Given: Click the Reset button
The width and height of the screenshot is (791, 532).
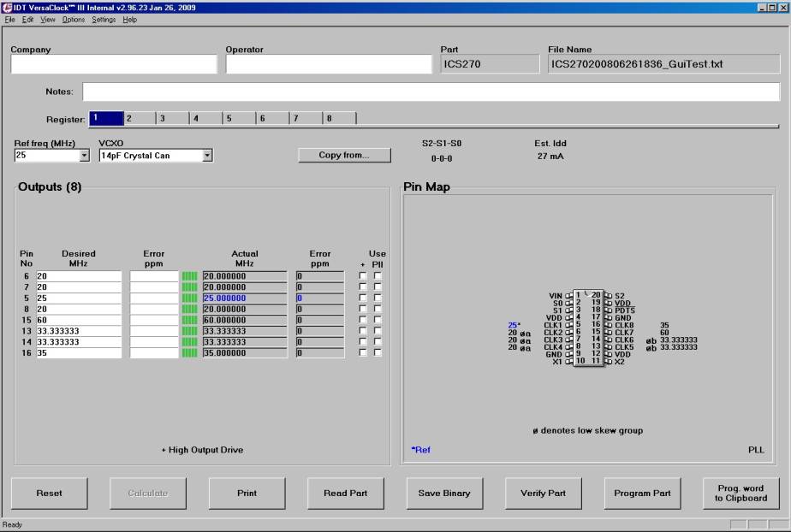Looking at the screenshot, I should [x=49, y=494].
